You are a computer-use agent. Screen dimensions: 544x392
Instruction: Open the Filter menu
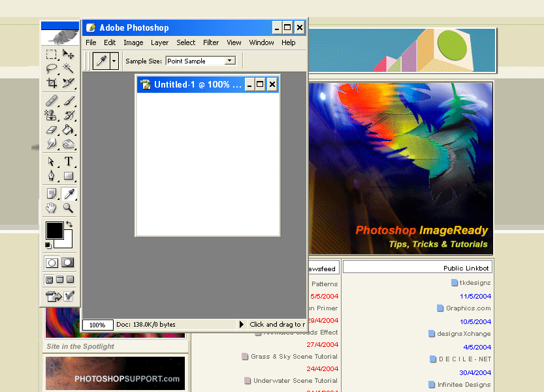(211, 42)
